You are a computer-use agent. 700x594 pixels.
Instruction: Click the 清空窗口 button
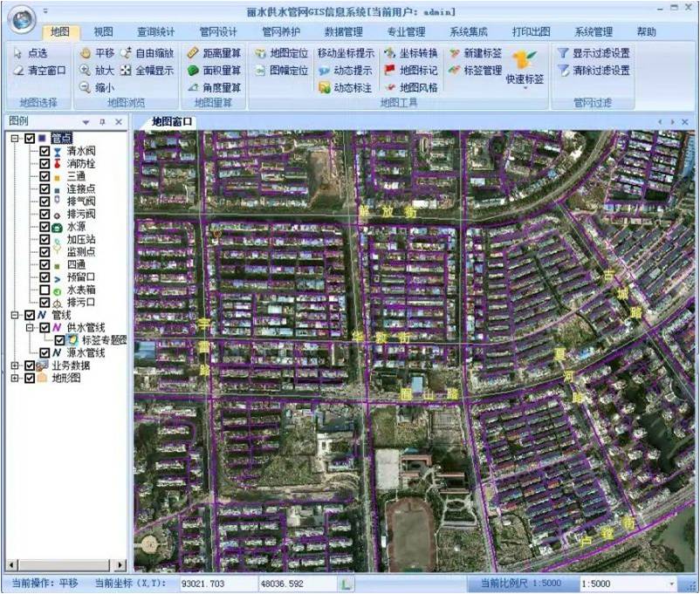(39, 71)
